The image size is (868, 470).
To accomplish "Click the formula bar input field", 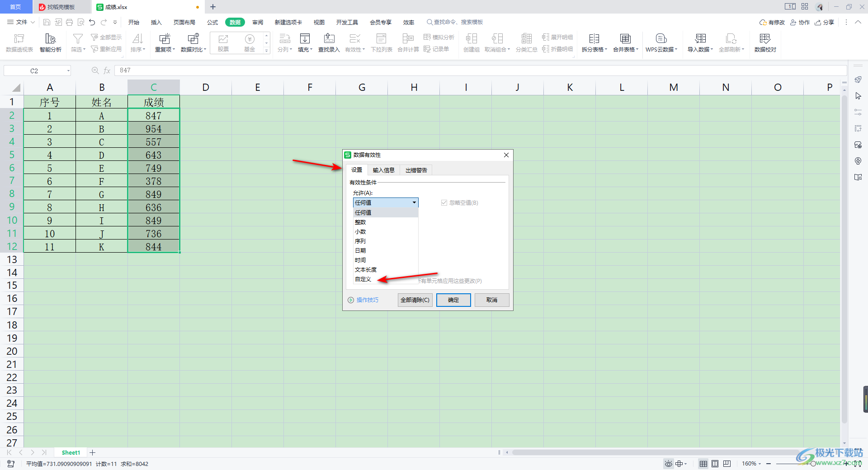I will point(481,70).
